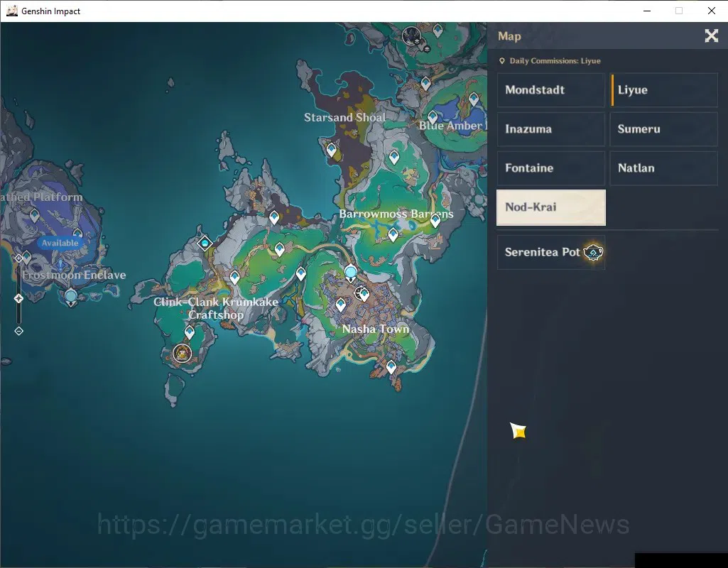The image size is (728, 568).
Task: Click the 'Nasha Town' map label
Action: click(376, 329)
